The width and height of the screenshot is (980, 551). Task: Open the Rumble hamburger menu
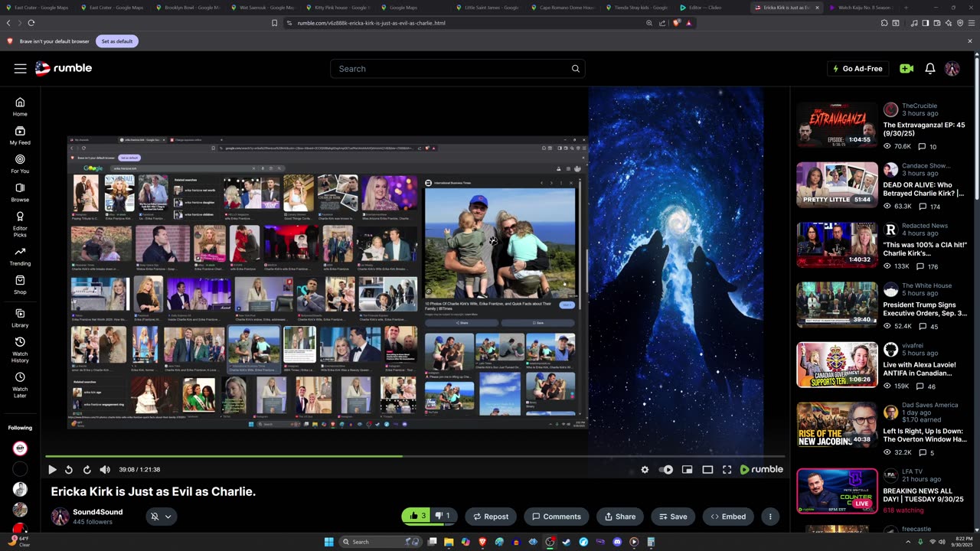[x=21, y=69]
